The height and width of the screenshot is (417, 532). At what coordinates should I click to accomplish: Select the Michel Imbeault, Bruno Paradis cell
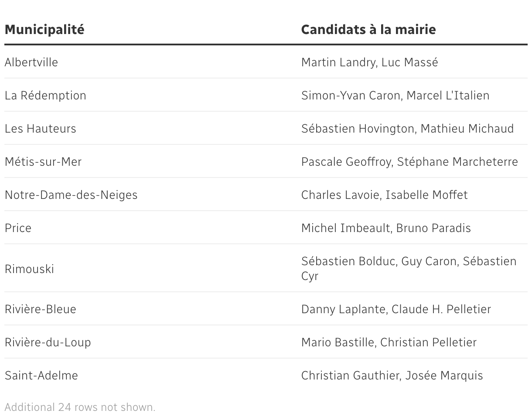(x=386, y=228)
